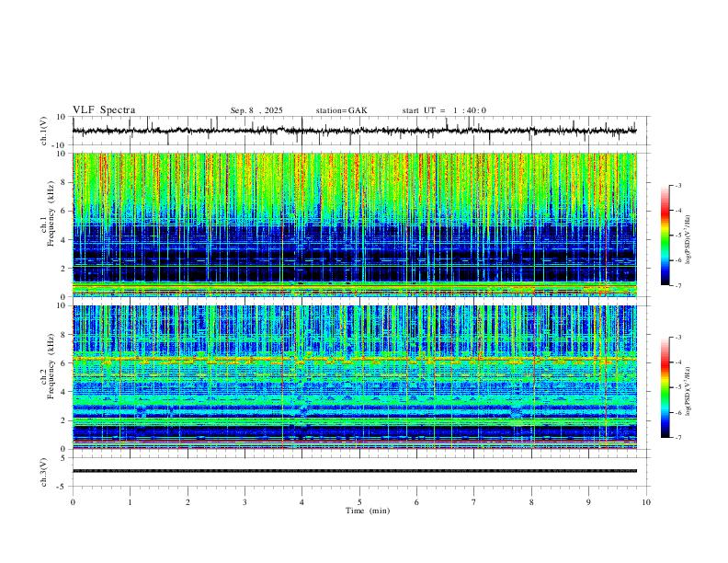Click the "5" tick on ch.3(V) axis
Screen dimensions: 728x563
(x=63, y=458)
